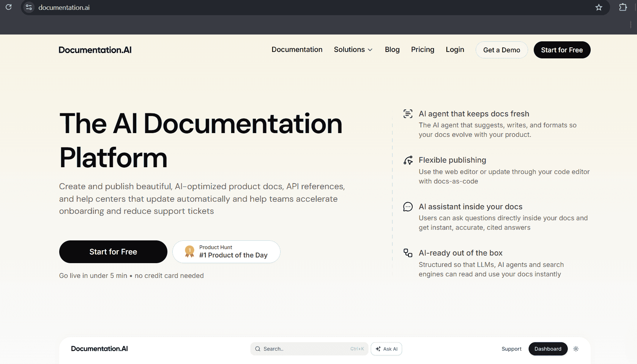Viewport: 637px width, 364px height.
Task: Select 'AI assistant inside your docs' heading
Action: [470, 207]
